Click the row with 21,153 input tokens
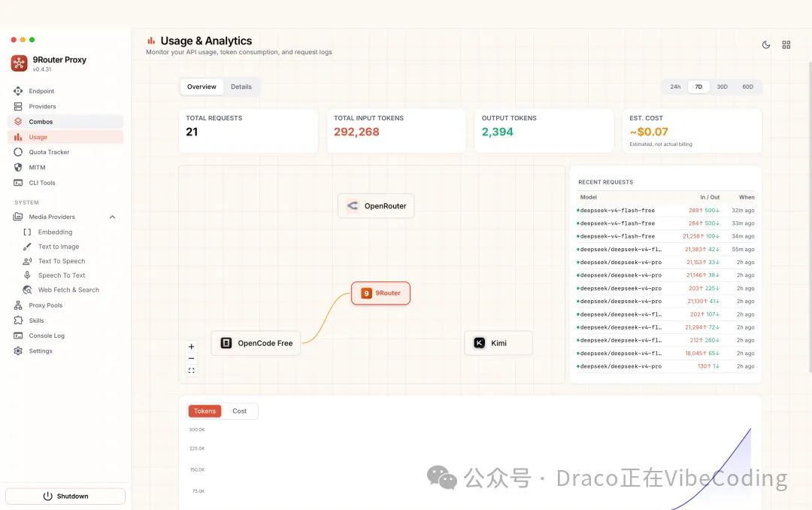Screen dimensions: 812x510 (x=665, y=263)
